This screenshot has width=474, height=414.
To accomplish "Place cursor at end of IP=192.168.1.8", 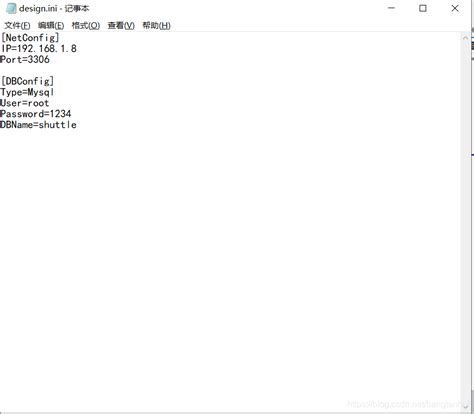I will (x=77, y=49).
